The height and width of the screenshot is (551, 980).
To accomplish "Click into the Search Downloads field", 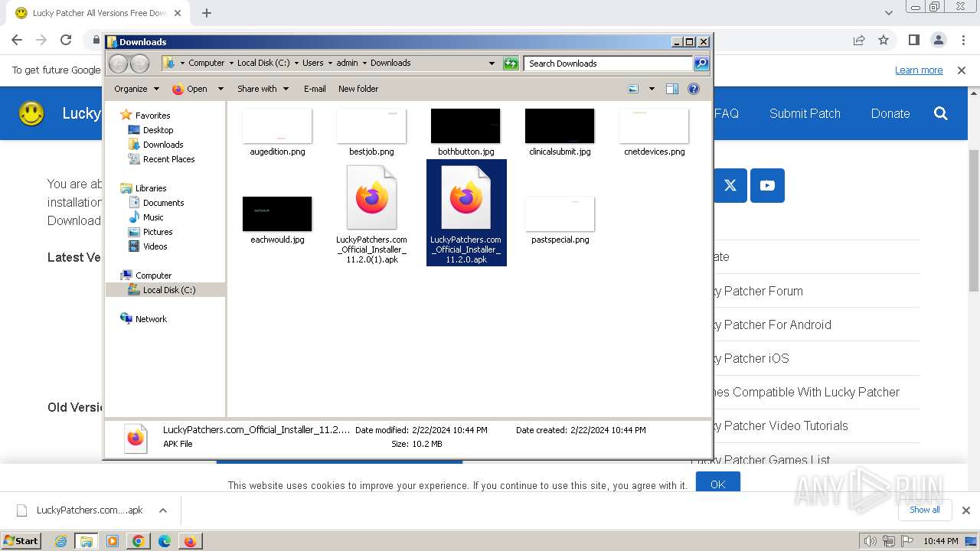I will tap(608, 64).
